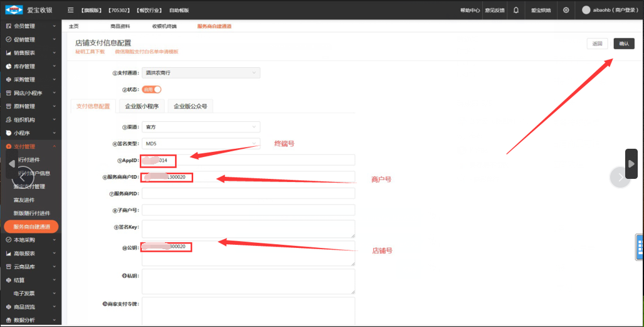Switch to the 企业版小程序 tab
This screenshot has height=327, width=644.
(141, 106)
